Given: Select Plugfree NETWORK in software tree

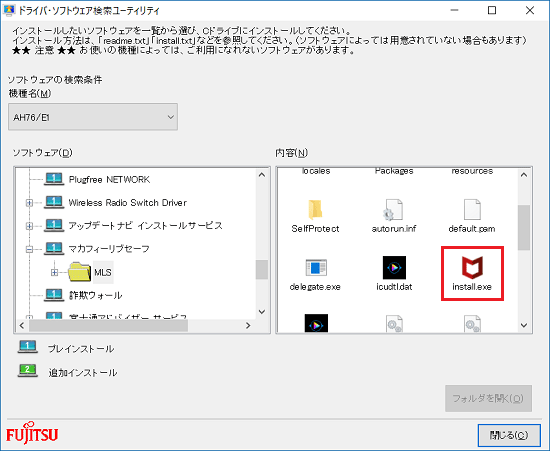Looking at the screenshot, I should coord(109,180).
